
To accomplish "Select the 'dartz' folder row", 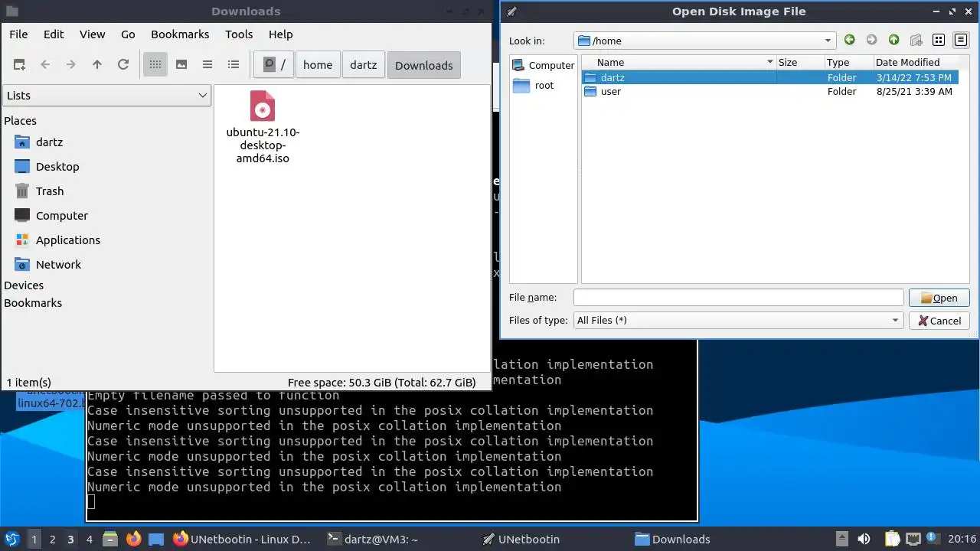I will point(769,77).
